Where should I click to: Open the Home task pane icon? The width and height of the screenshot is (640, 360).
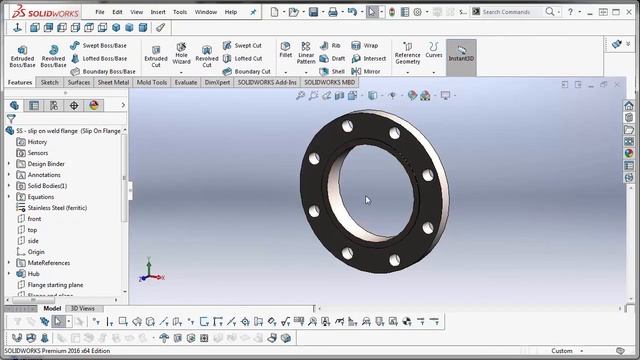(x=629, y=105)
